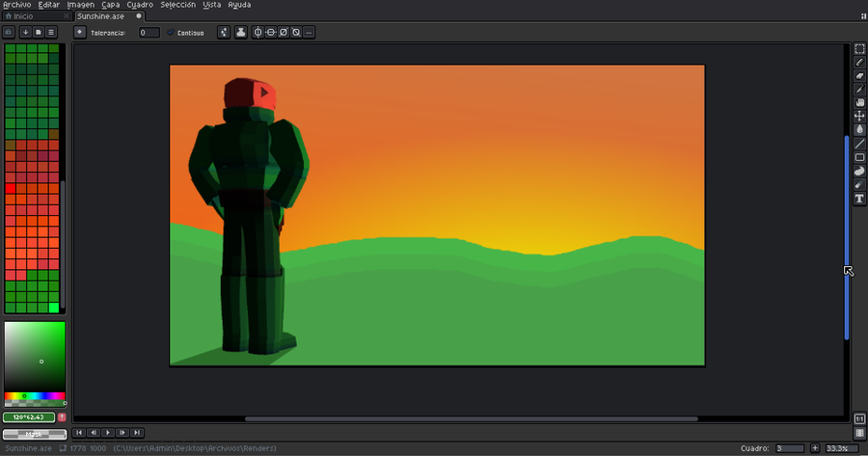Go to last frame
The image size is (868, 456).
point(137,432)
